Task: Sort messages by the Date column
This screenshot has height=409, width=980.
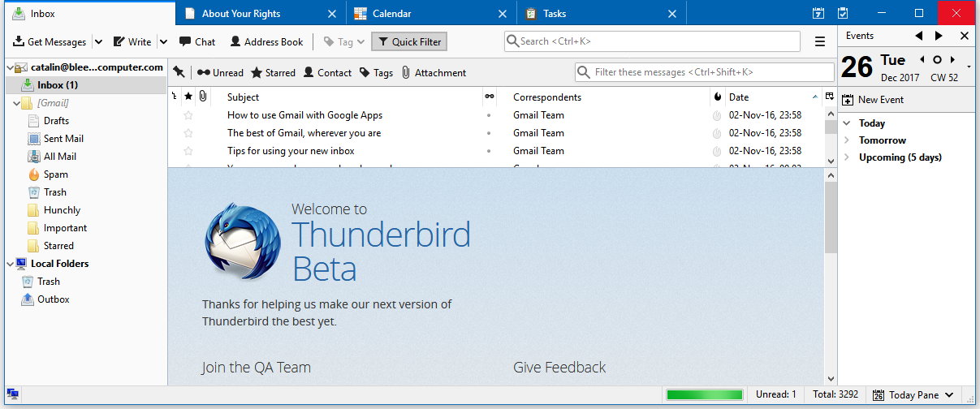Action: (773, 97)
